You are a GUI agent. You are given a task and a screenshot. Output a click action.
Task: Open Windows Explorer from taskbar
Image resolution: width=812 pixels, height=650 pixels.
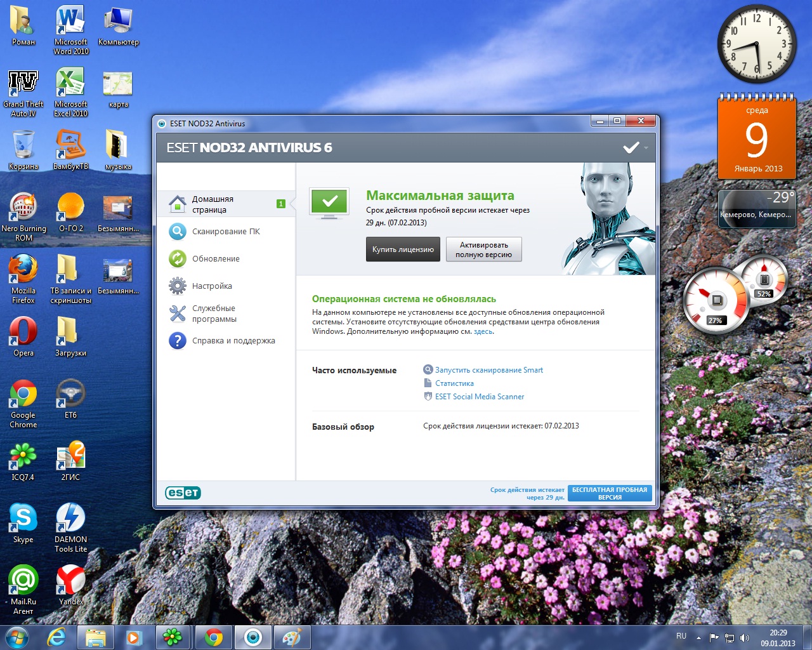pyautogui.click(x=96, y=637)
